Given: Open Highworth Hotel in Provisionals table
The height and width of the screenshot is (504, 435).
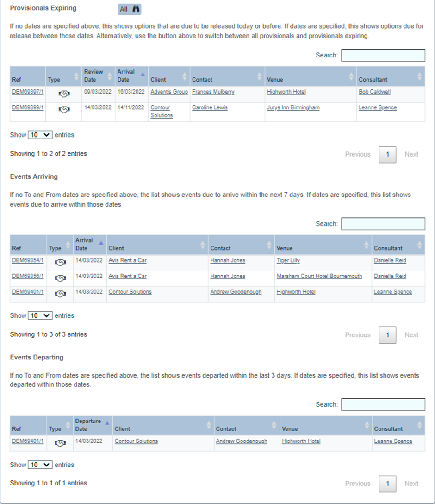Looking at the screenshot, I should click(x=286, y=92).
